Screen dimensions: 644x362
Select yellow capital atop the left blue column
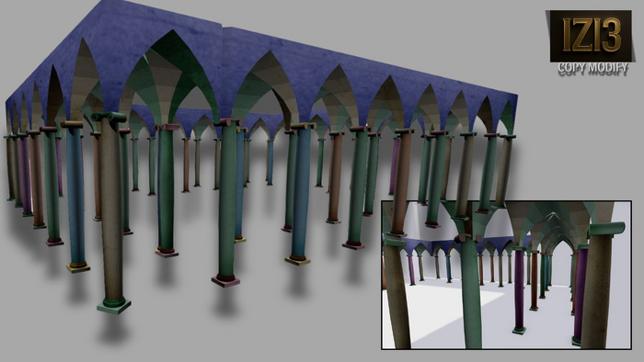coord(72,124)
